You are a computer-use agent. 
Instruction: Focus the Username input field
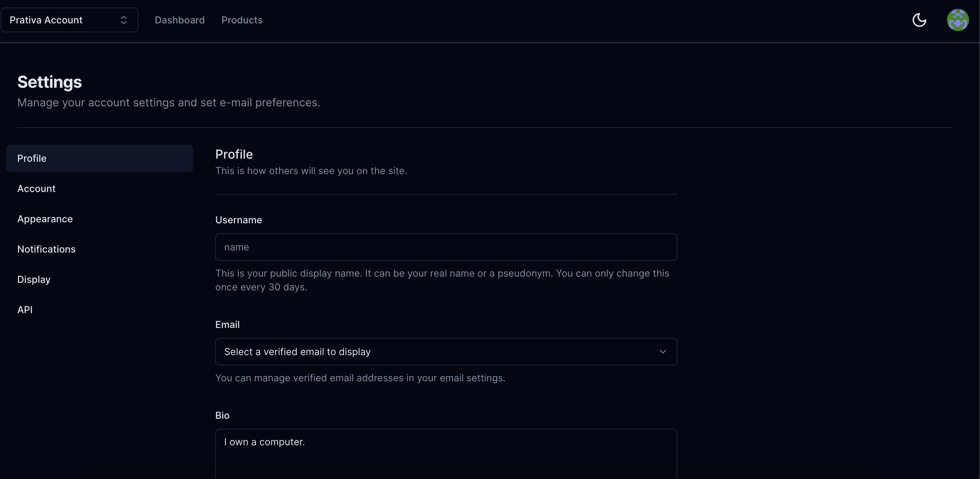(x=446, y=247)
